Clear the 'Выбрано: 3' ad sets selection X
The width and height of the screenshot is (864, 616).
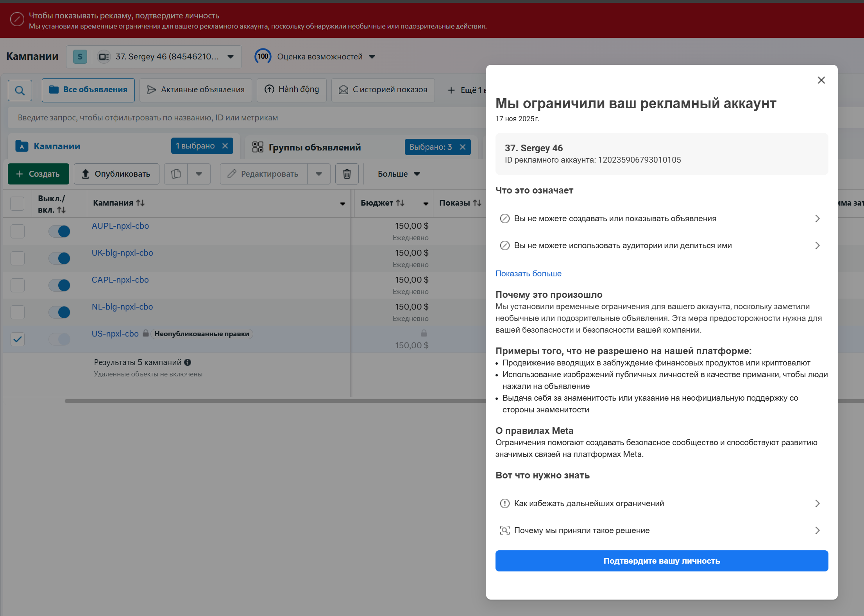pos(463,147)
